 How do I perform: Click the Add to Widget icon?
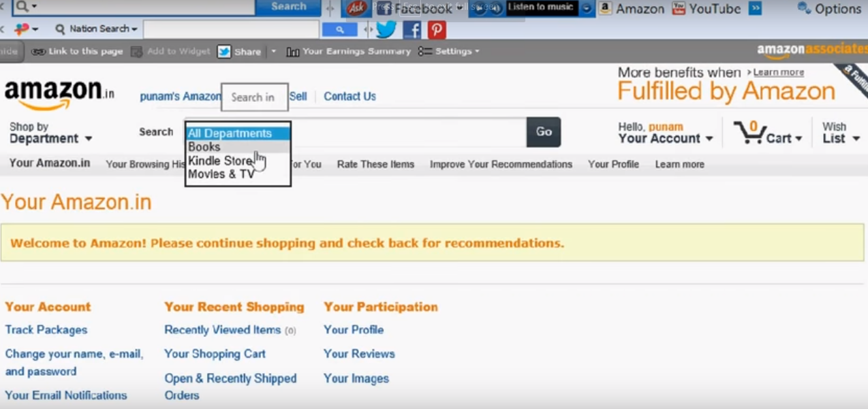coord(136,52)
